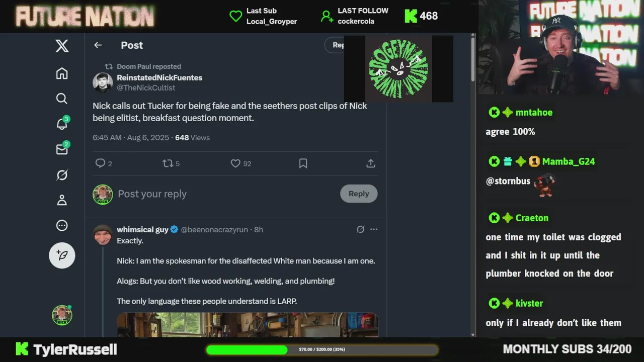The image size is (644, 362).
Task: Open replies on the post showing 2
Action: (103, 163)
